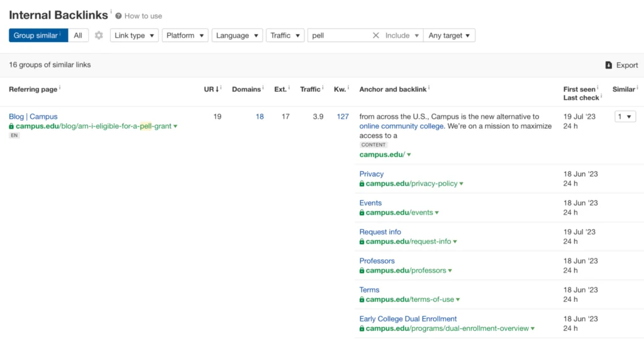This screenshot has width=644, height=339.
Task: Click the CONTENT tag label
Action: pos(374,145)
